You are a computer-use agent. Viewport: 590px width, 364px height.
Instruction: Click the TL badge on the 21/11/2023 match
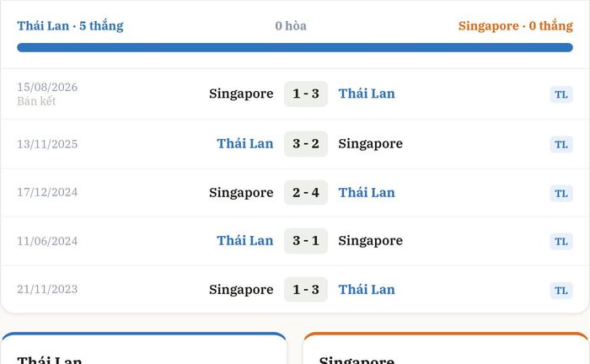click(x=561, y=291)
